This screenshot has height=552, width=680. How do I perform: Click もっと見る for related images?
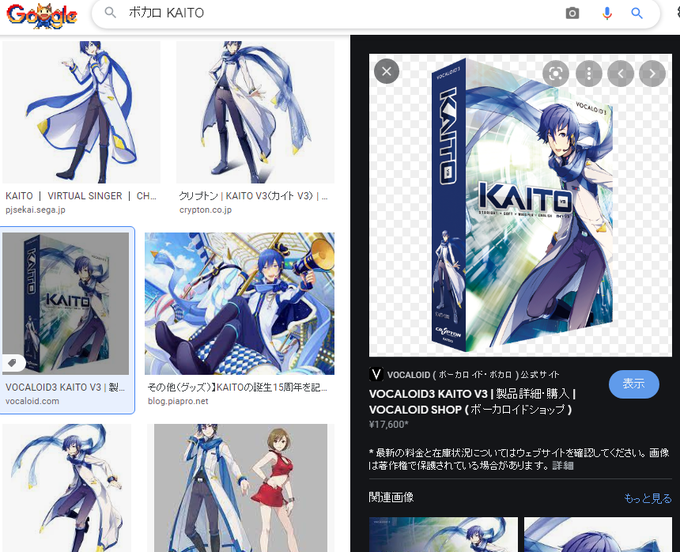pyautogui.click(x=647, y=498)
